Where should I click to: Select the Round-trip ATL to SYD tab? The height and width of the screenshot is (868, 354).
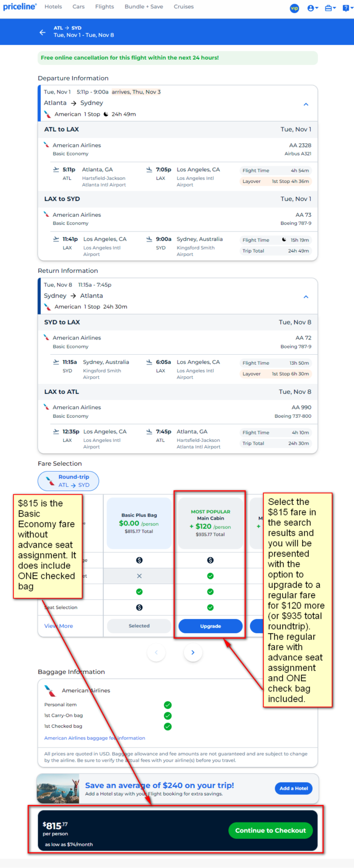[x=68, y=481]
